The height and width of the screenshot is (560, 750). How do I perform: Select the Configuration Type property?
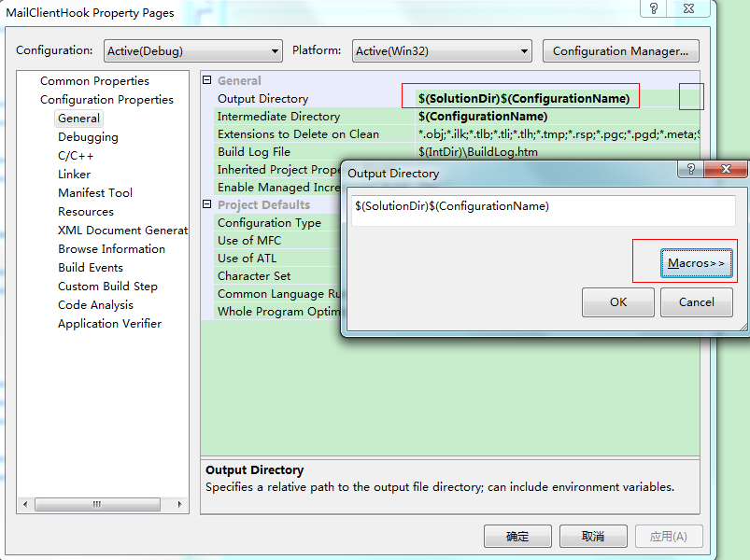coord(277,223)
